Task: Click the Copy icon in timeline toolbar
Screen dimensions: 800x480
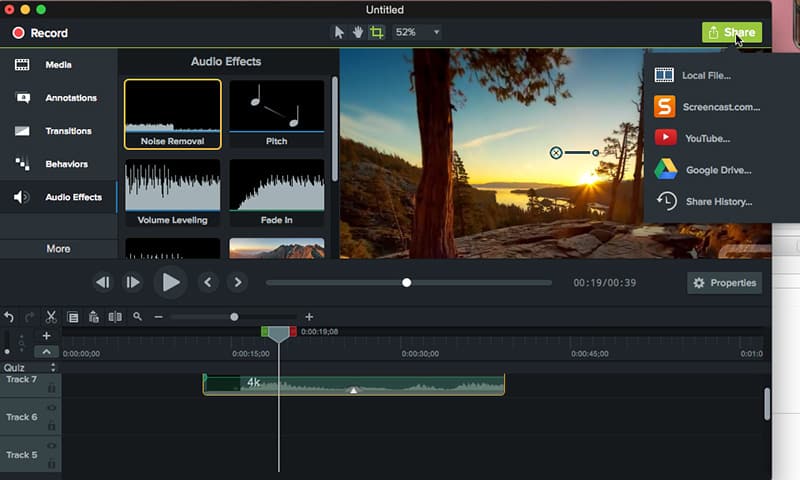Action: click(x=73, y=317)
